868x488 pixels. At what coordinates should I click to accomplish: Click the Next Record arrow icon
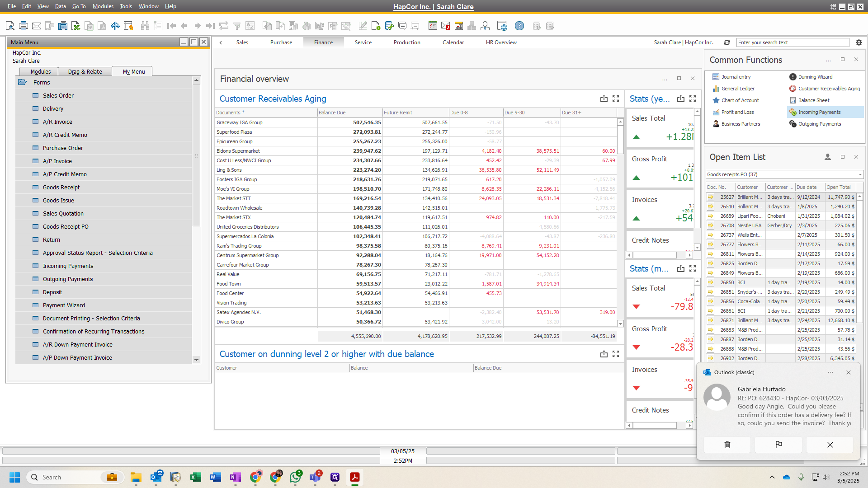tap(198, 26)
